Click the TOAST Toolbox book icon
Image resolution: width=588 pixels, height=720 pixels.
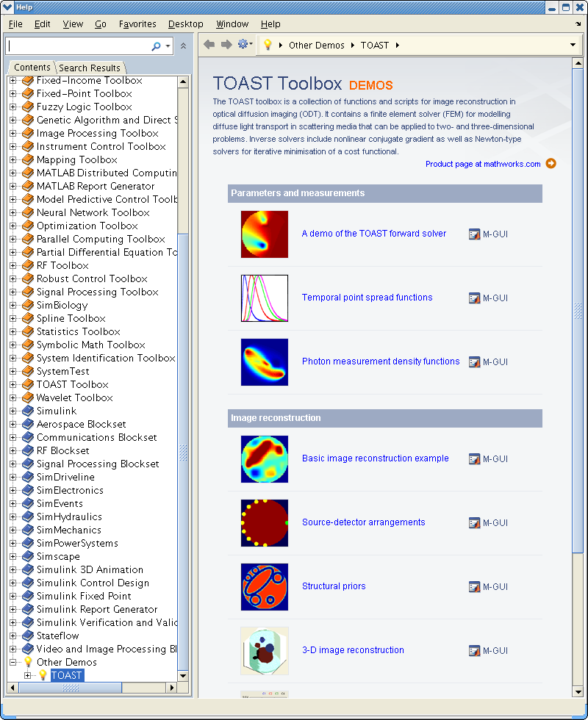pyautogui.click(x=28, y=384)
